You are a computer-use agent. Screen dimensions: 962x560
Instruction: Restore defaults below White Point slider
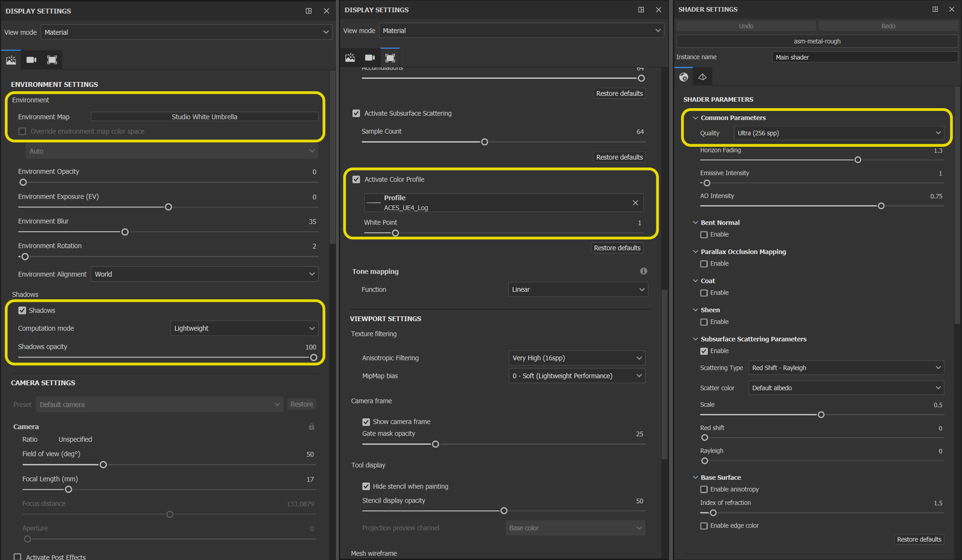coord(617,248)
